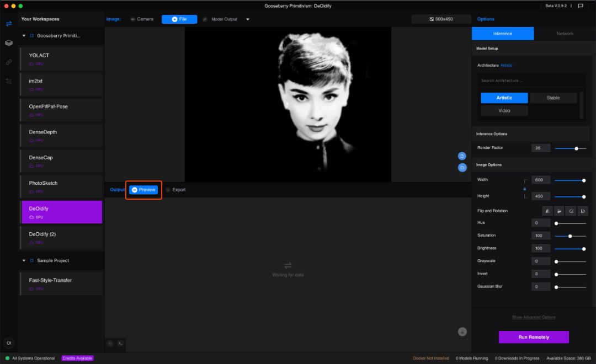
Task: Click the terminal icon below output area
Action: click(121, 343)
